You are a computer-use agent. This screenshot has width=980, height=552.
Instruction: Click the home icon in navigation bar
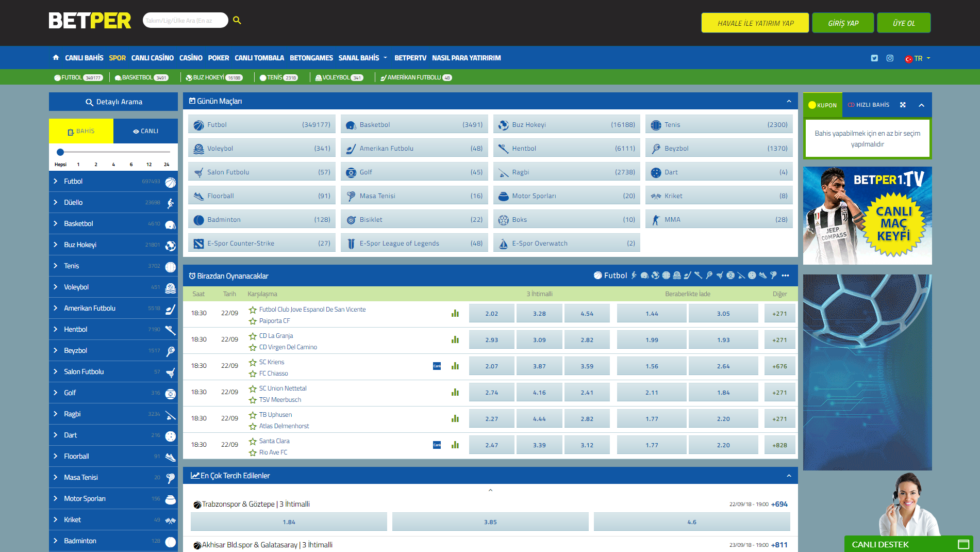56,58
